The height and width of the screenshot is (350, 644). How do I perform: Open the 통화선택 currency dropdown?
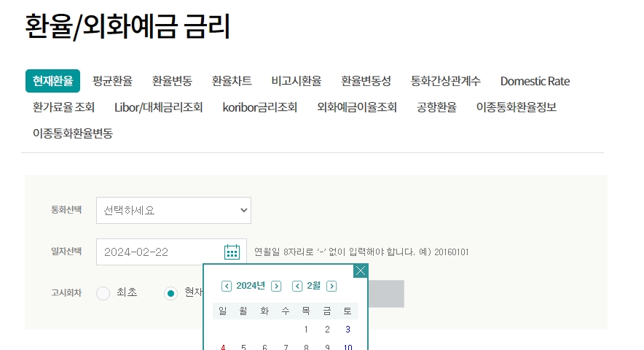(x=173, y=210)
